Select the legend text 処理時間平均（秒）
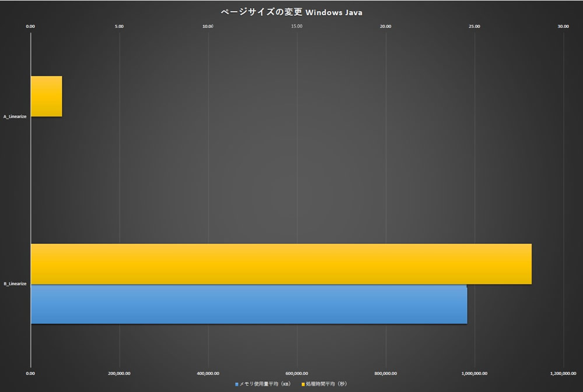Screen dimensions: 583x392 point(326,384)
